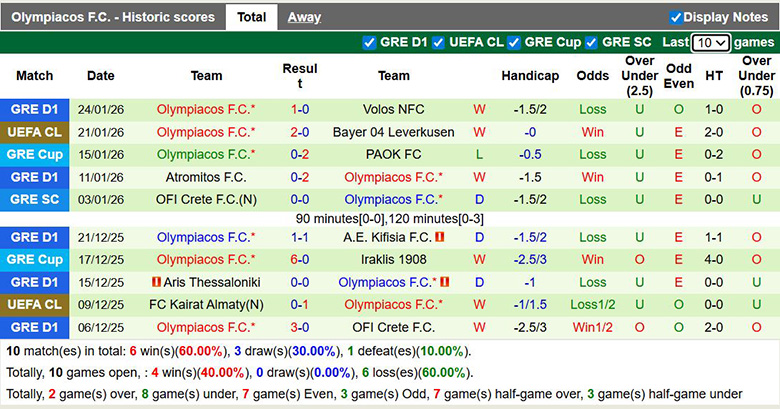Uncheck the GRE SC filter checkbox
780x409 pixels.
tap(592, 42)
